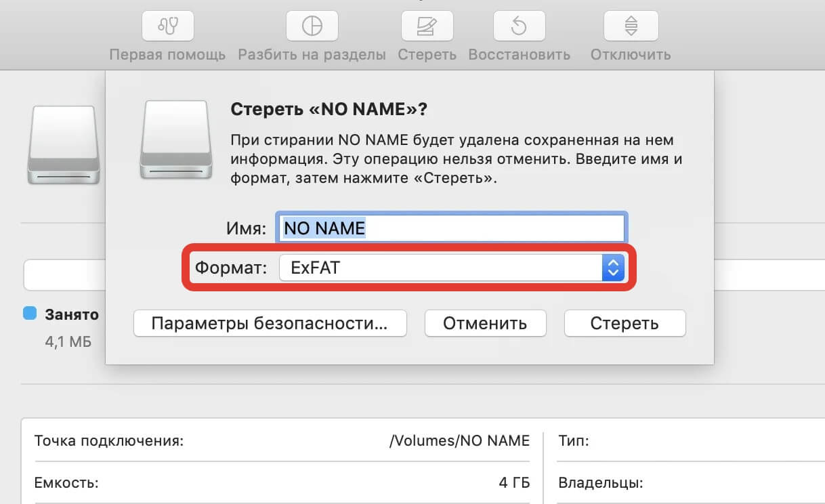Select the Емкость row showing 4 ГБ
Screen dimensions: 825x504
[282, 484]
